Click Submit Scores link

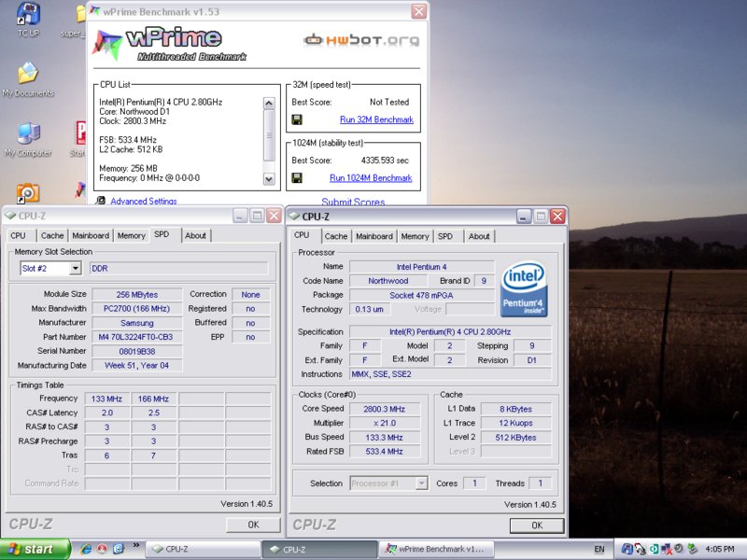(353, 202)
